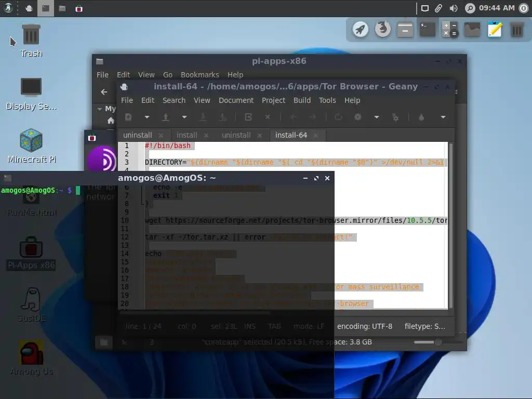Viewport: 532px width, 399px height.
Task: Click the Geany vertical editor scrollbar
Action: pyautogui.click(x=451, y=225)
